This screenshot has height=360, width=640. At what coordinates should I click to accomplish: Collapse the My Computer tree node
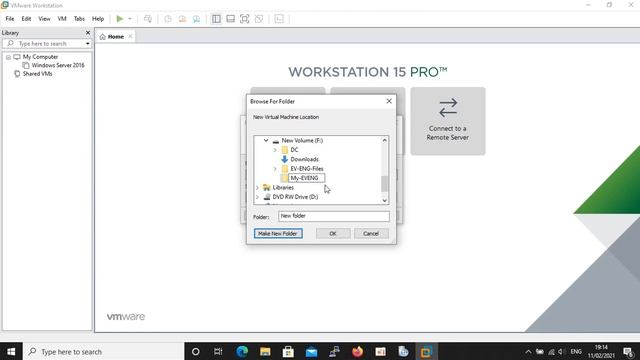pos(8,57)
